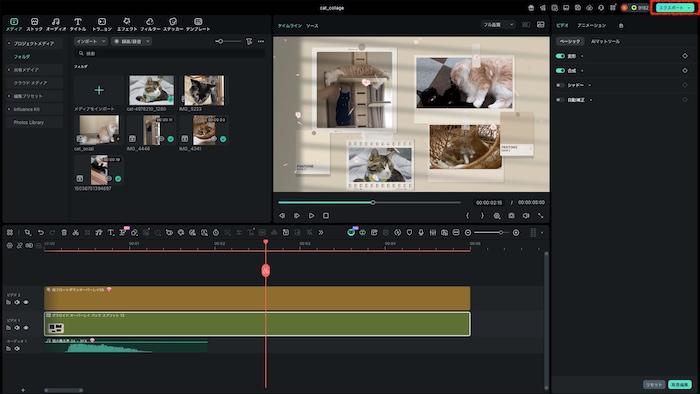Select the IMG_5223 thumbnail
700x394 pixels.
[204, 90]
